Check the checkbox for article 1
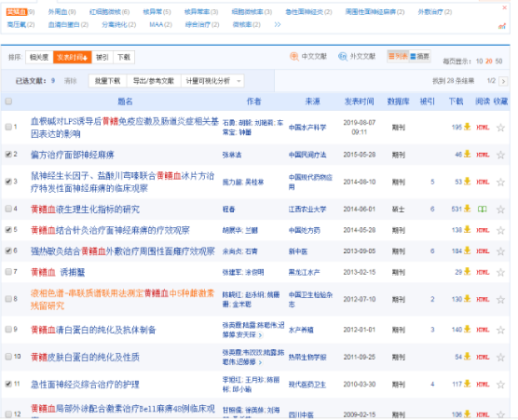This screenshot has width=518, height=420. (8, 127)
